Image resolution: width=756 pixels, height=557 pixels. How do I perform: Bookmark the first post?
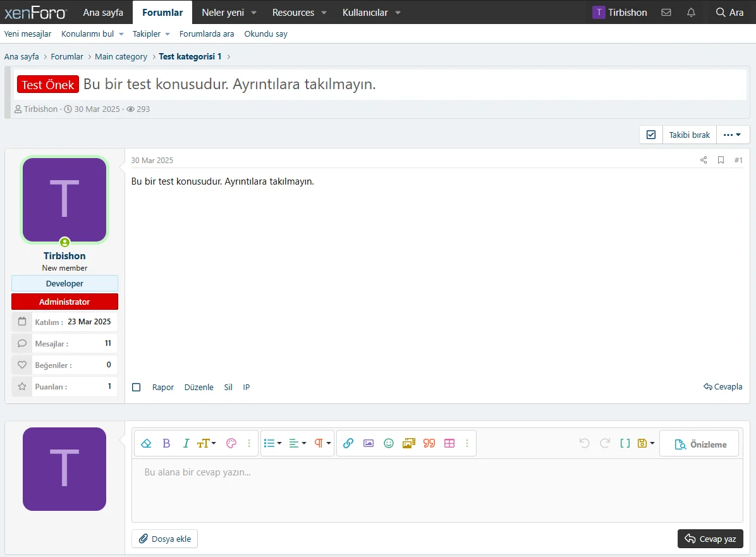[721, 160]
